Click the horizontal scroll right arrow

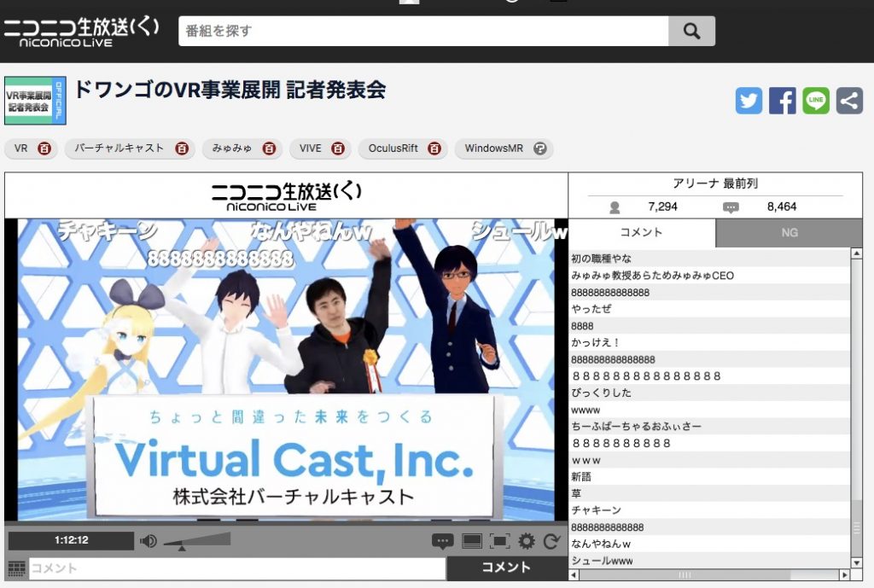(845, 574)
